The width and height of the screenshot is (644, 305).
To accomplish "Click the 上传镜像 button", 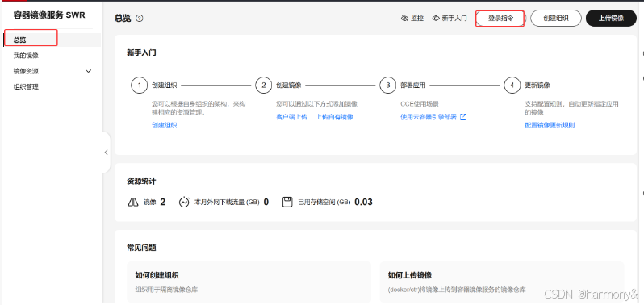I will click(x=611, y=18).
